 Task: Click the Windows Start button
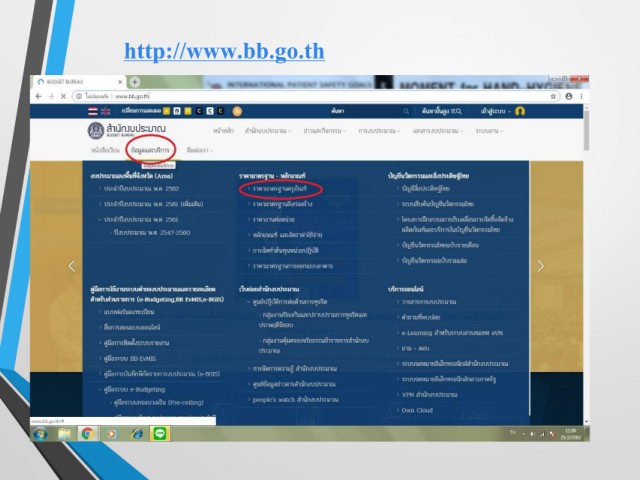click(x=41, y=433)
